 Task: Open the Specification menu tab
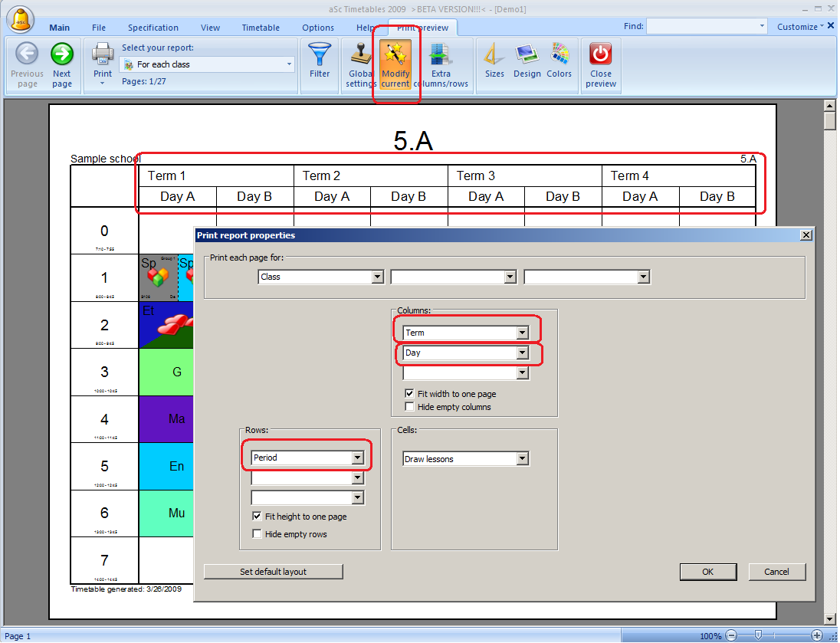153,28
